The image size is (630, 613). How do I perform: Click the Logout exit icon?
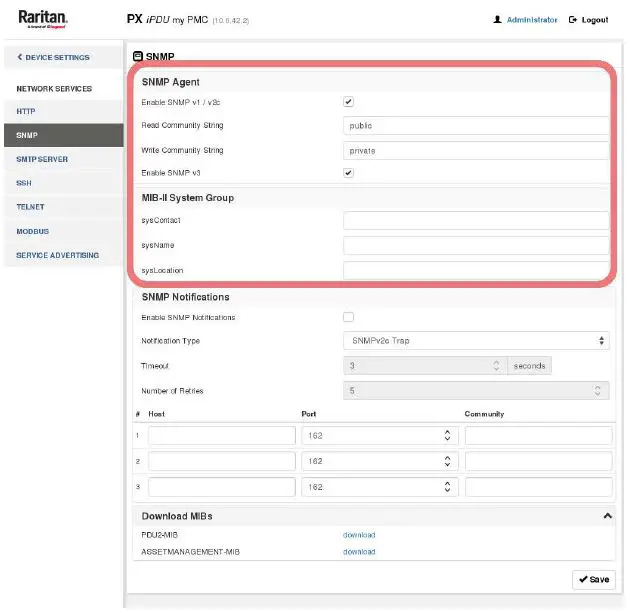[x=573, y=20]
